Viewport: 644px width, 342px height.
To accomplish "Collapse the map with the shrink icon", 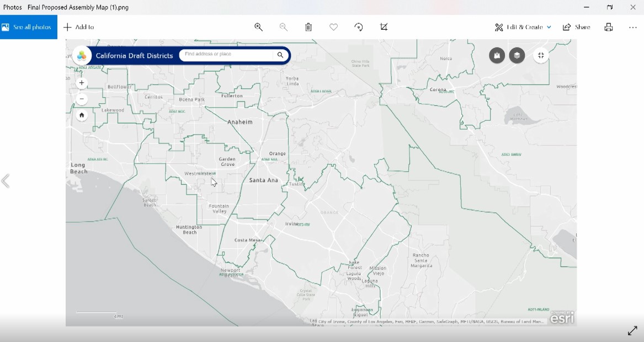I will [x=541, y=55].
